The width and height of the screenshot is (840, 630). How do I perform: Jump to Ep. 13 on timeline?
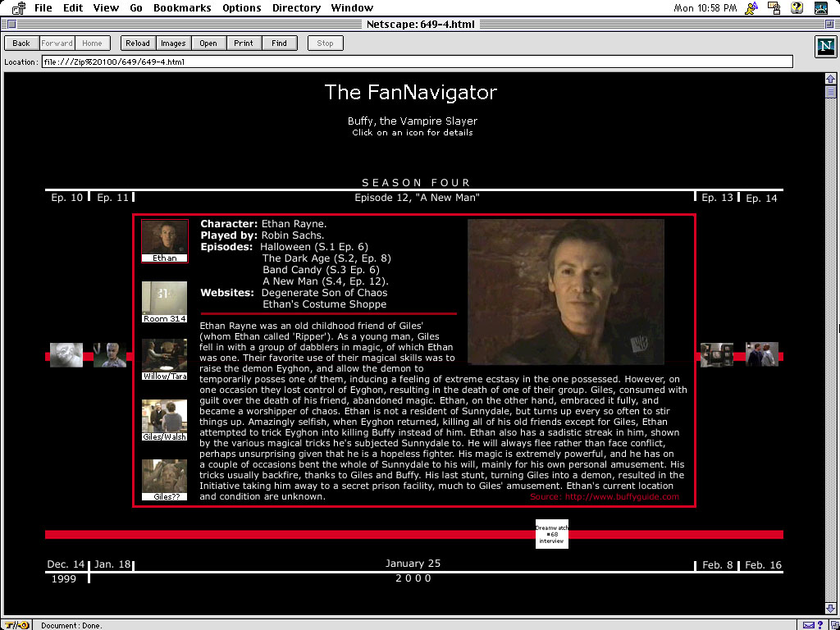(717, 198)
